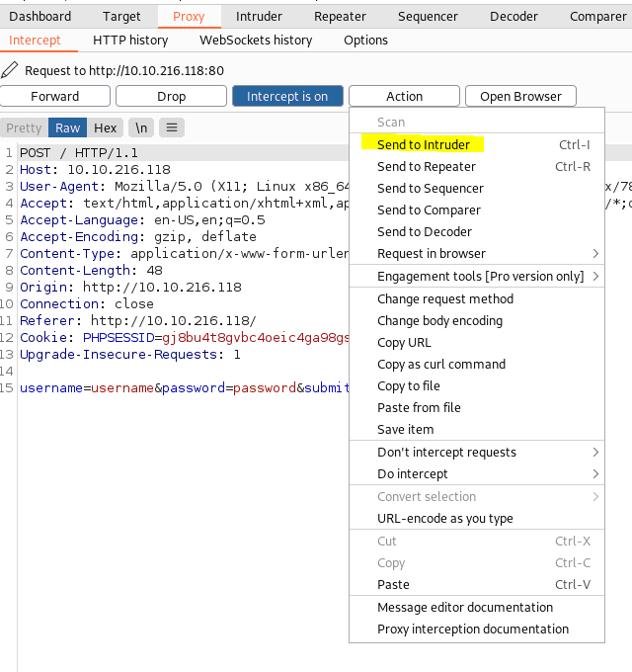Open Proxy interception documentation
This screenshot has width=632, height=672.
point(477,630)
